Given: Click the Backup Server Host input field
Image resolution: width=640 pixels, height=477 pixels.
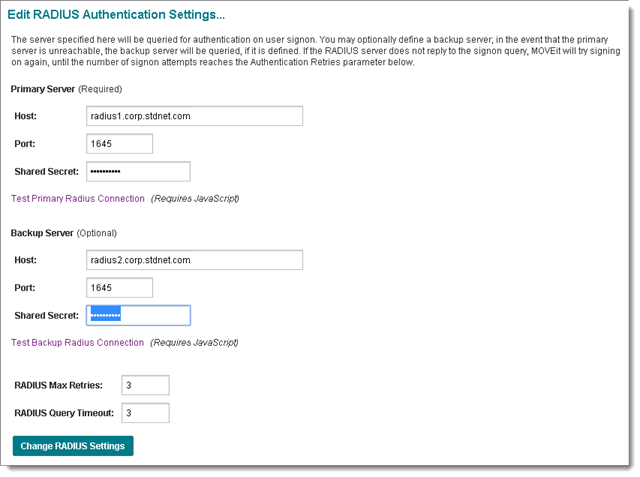Looking at the screenshot, I should pyautogui.click(x=194, y=260).
